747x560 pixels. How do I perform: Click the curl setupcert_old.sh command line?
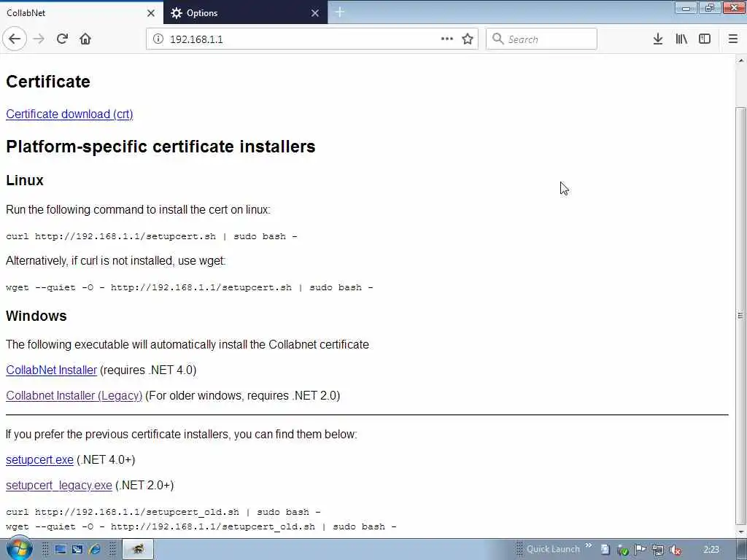tap(163, 512)
